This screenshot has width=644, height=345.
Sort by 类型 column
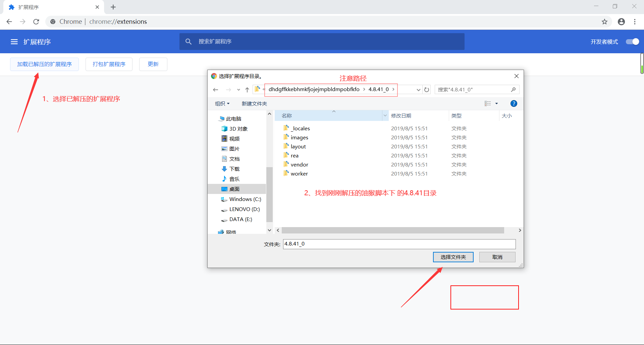pyautogui.click(x=474, y=116)
